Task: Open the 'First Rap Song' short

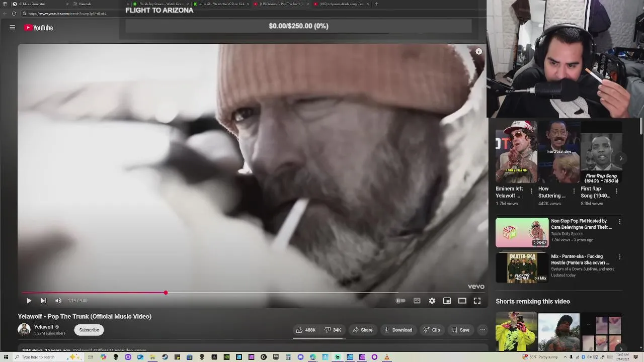Action: click(x=601, y=152)
